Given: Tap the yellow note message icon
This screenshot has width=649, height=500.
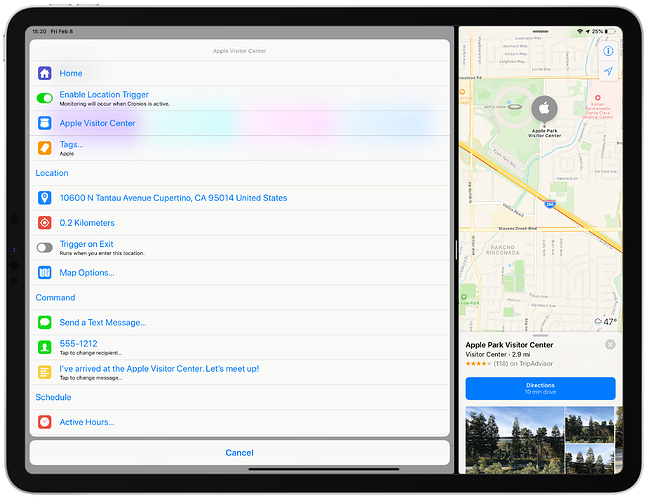Looking at the screenshot, I should [x=45, y=372].
